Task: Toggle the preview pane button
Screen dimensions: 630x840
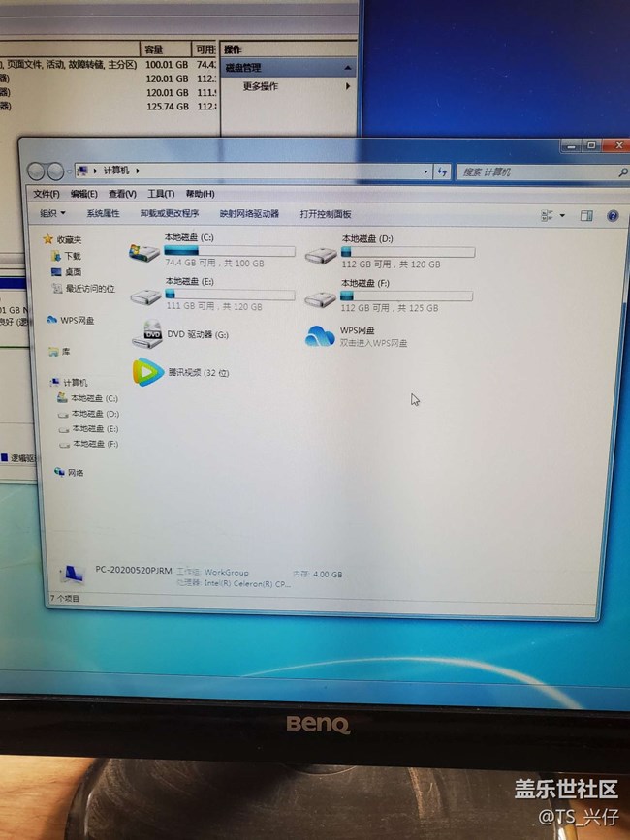Action: click(x=586, y=215)
